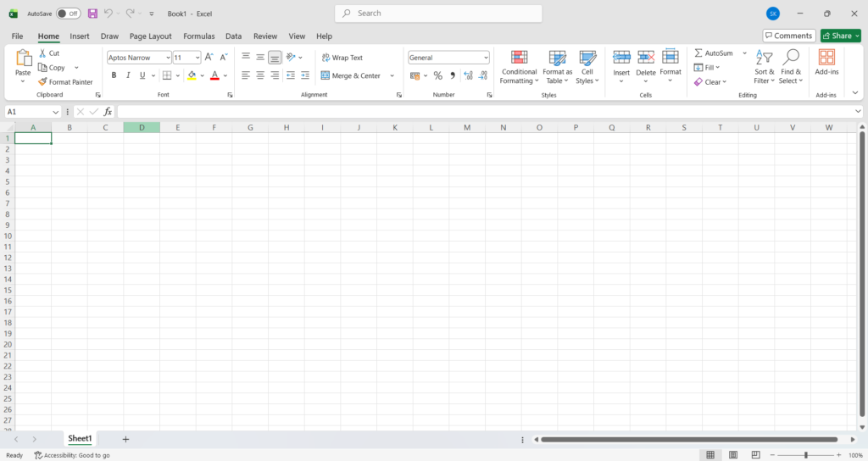Click the Conditional Formatting icon
Viewport: 868px width, 461px height.
[x=519, y=58]
